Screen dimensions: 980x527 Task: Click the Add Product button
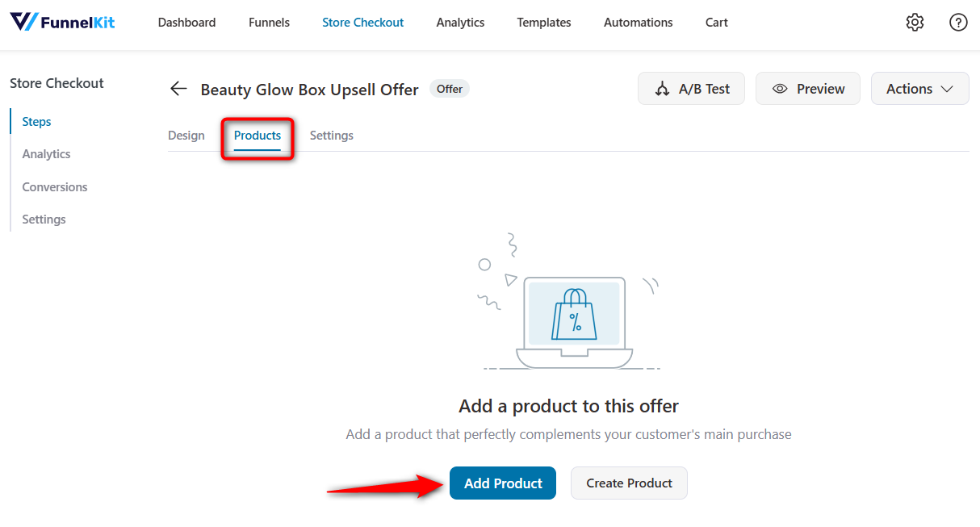click(x=502, y=483)
